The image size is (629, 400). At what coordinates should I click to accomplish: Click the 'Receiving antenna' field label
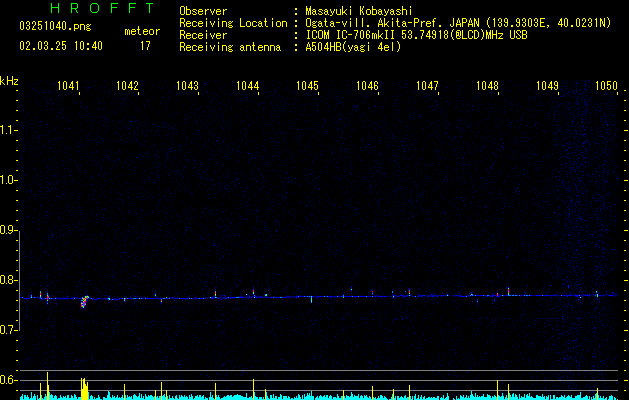pos(230,47)
